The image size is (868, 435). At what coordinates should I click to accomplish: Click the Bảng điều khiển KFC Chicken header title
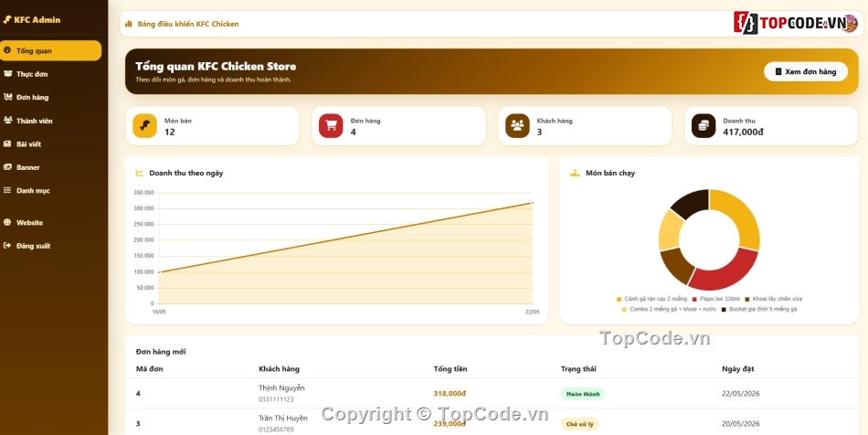(188, 24)
